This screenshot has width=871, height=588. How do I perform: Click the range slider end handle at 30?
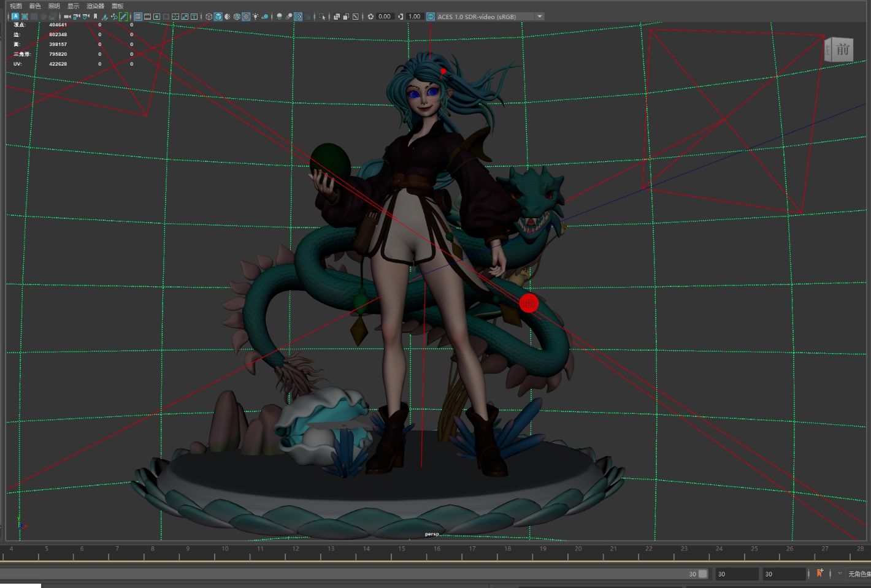pos(703,574)
